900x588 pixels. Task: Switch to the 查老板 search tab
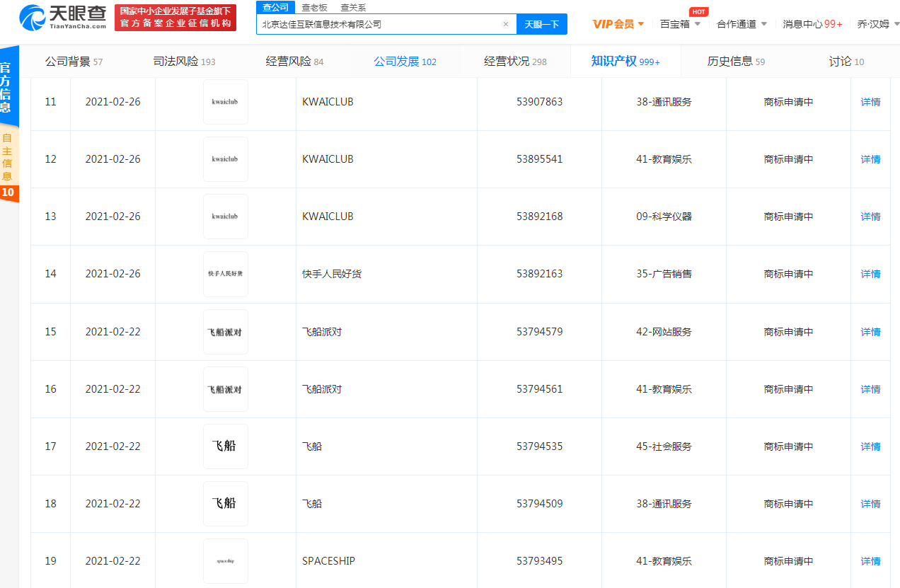(314, 8)
